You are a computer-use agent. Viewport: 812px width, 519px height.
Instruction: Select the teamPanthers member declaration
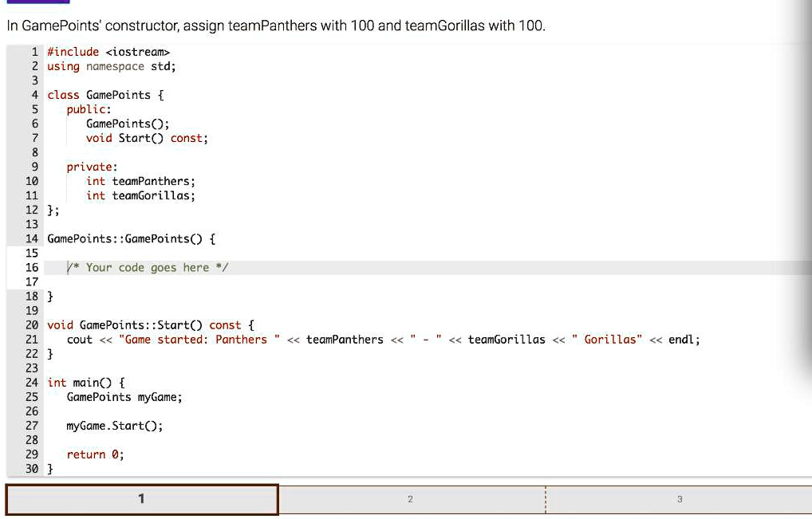click(x=140, y=181)
